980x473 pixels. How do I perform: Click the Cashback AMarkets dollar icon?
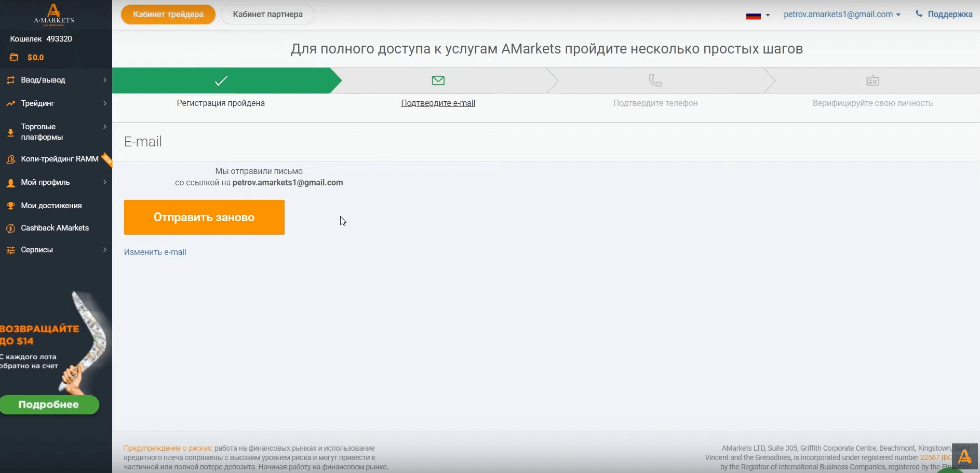tap(10, 228)
